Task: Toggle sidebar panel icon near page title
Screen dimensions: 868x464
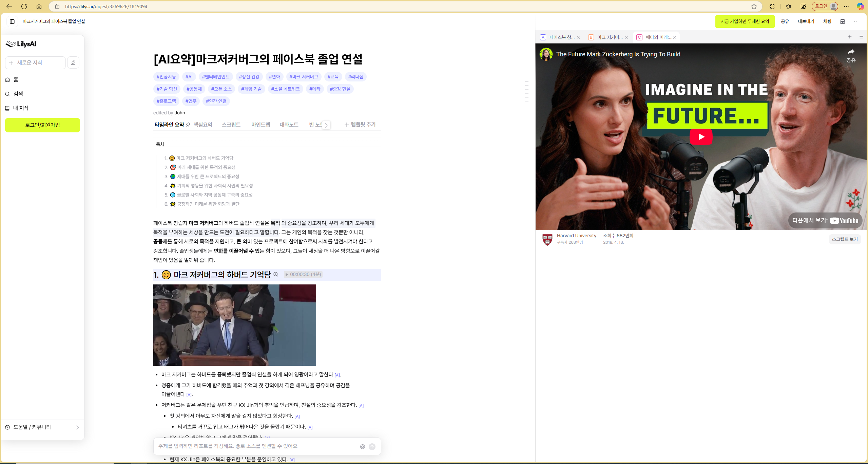Action: coord(12,21)
